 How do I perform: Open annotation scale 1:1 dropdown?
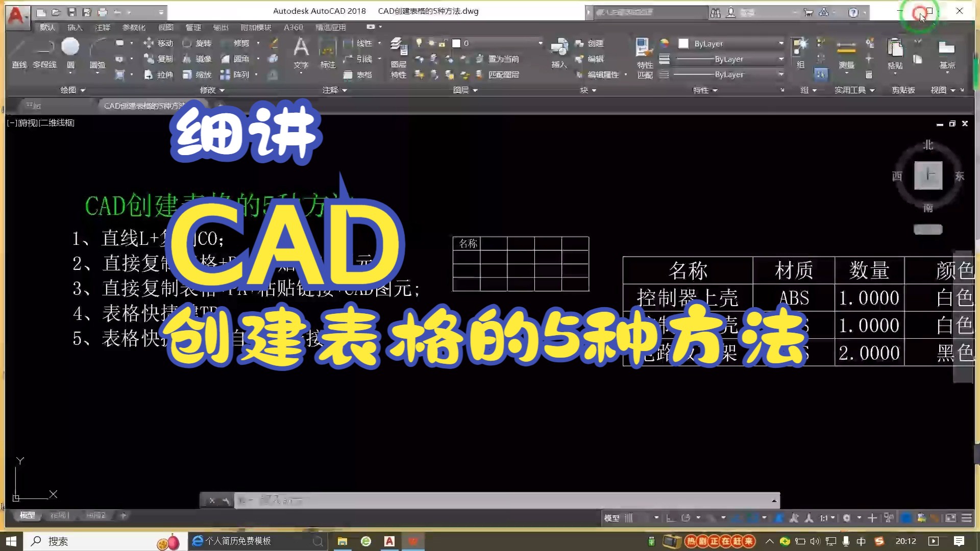tap(827, 518)
